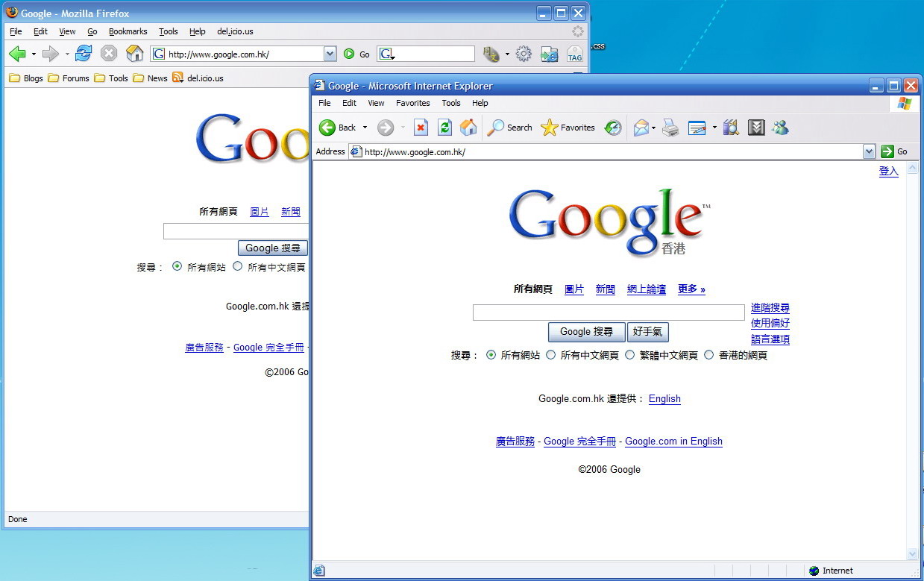924x581 pixels.
Task: Expand the Firefox URL bar dropdown
Action: (x=330, y=54)
